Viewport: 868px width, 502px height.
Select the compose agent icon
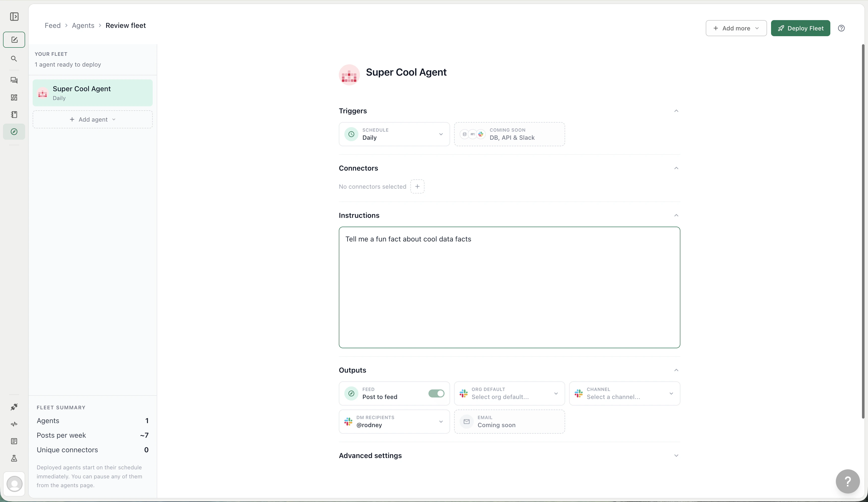click(14, 40)
